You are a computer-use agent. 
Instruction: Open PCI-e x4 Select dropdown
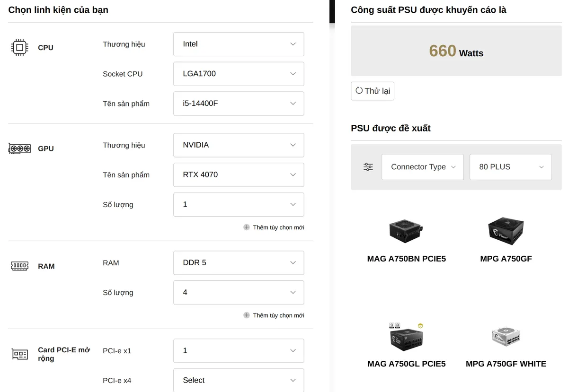coord(239,380)
